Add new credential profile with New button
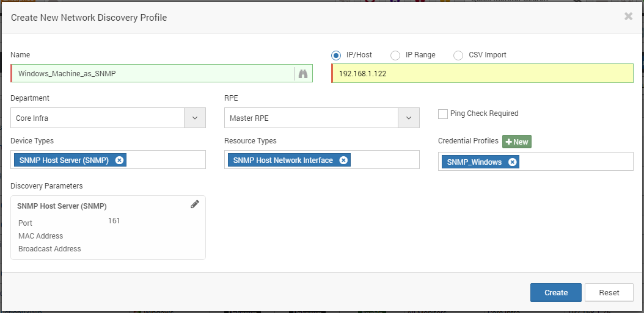644x313 pixels. (x=517, y=142)
